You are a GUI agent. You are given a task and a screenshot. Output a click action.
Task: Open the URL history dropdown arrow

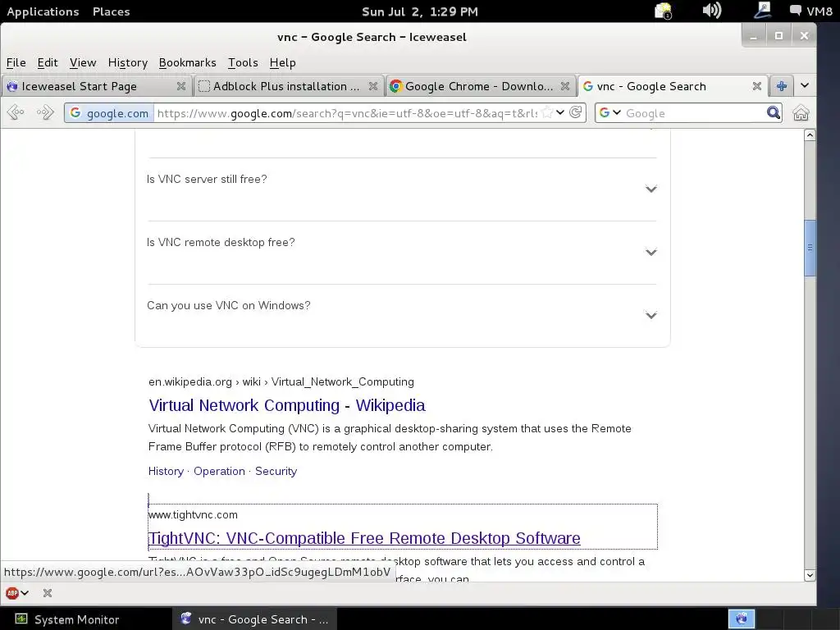pyautogui.click(x=560, y=112)
